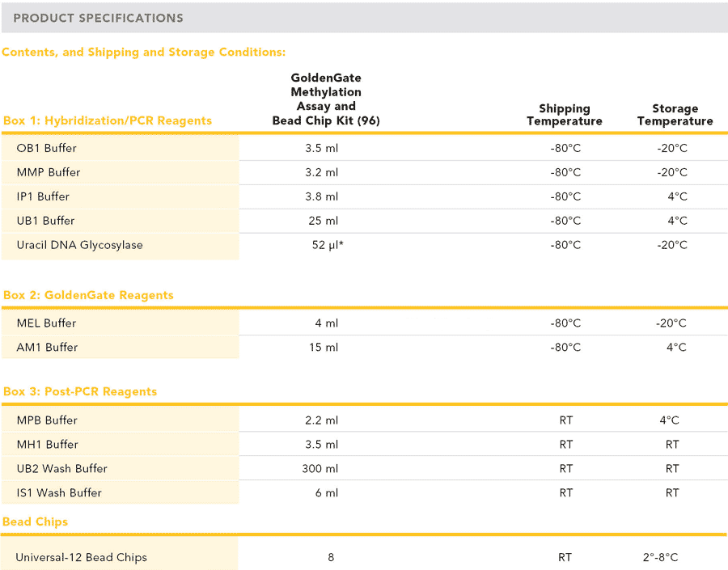Select the AM1 Buffer row label
This screenshot has height=570, width=728.
pos(47,347)
